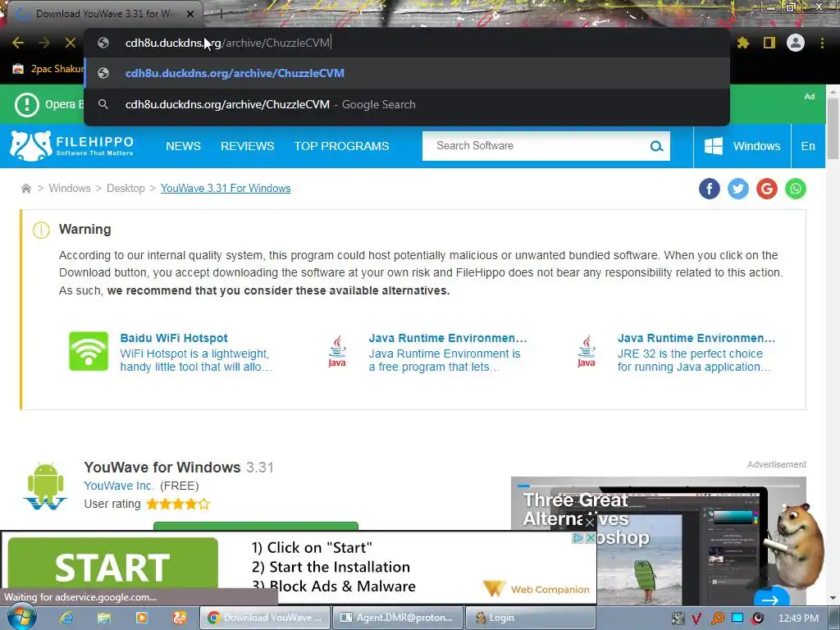
Task: Click the blue arrow button on the ad
Action: pos(771,600)
